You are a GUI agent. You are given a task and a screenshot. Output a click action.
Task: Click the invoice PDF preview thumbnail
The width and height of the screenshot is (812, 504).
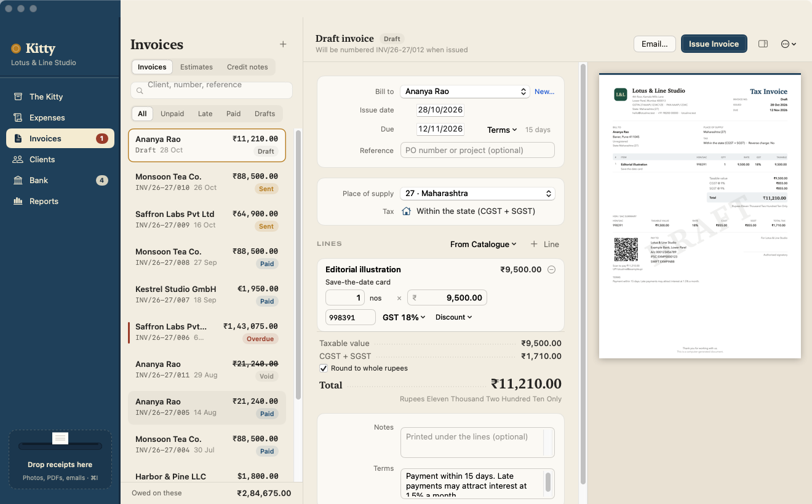pos(700,215)
